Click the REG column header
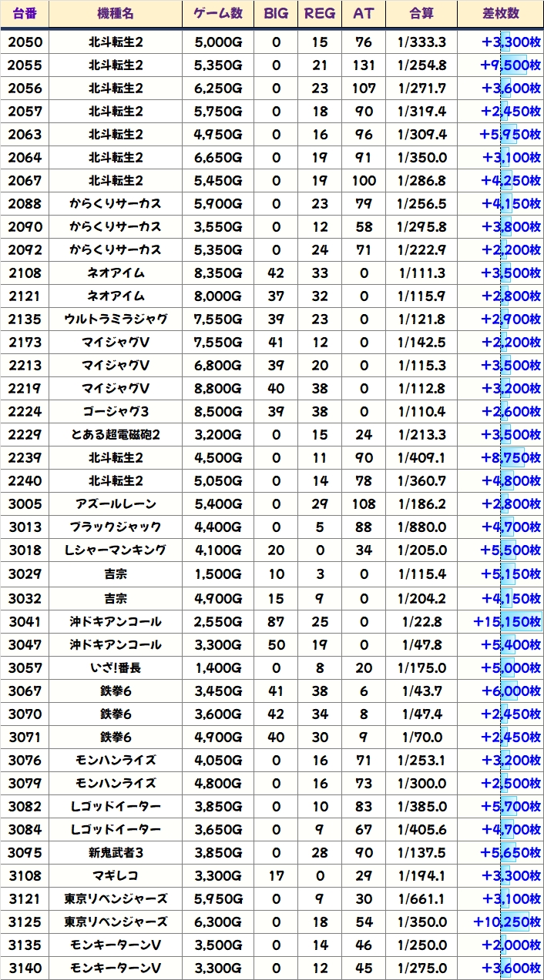This screenshot has width=544, height=980. pyautogui.click(x=320, y=14)
